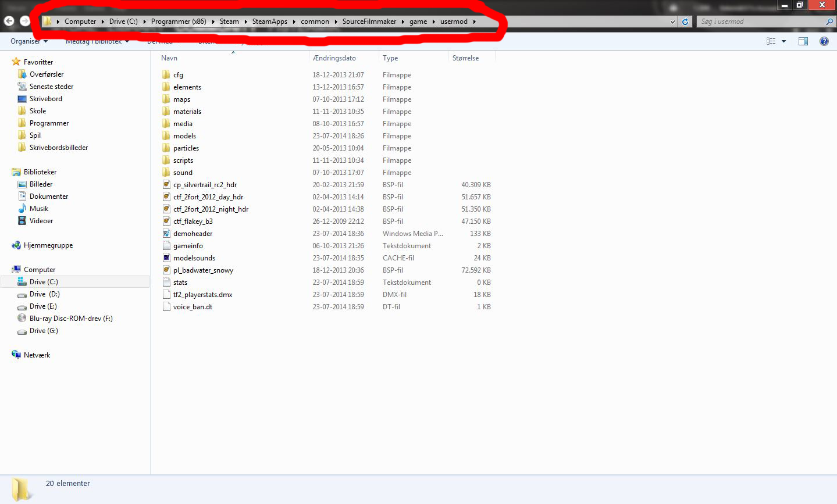Select the cp_silvertrail_rc2_hdr BSP file icon
This screenshot has height=504, width=837.
(167, 185)
